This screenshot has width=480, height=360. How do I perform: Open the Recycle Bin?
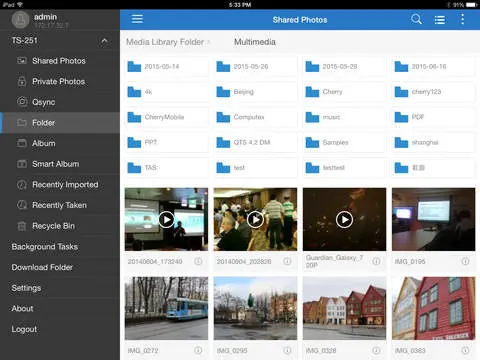coord(60,226)
